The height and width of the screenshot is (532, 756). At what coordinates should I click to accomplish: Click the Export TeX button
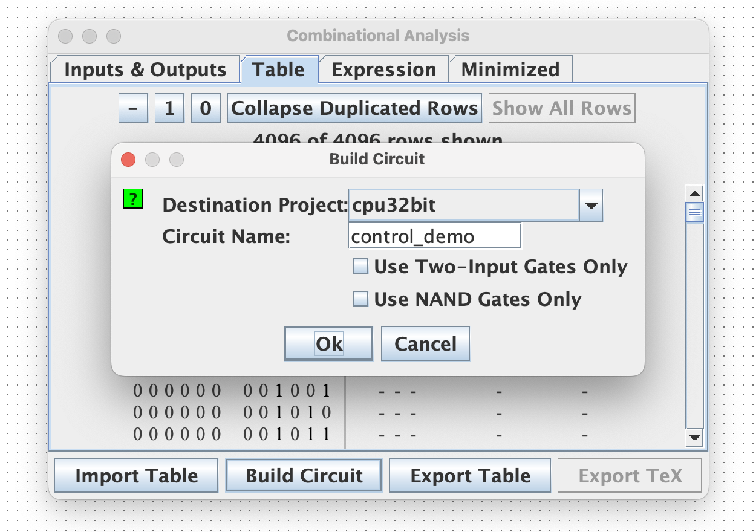pyautogui.click(x=630, y=476)
